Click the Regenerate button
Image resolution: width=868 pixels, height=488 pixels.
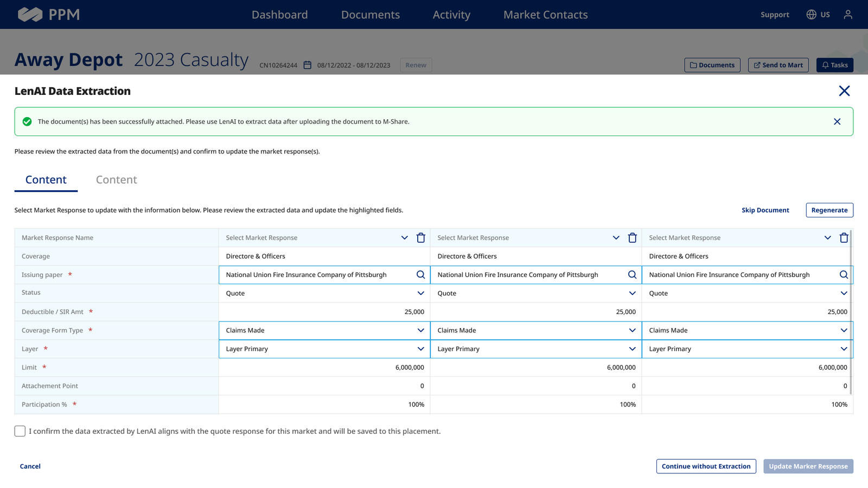(829, 210)
